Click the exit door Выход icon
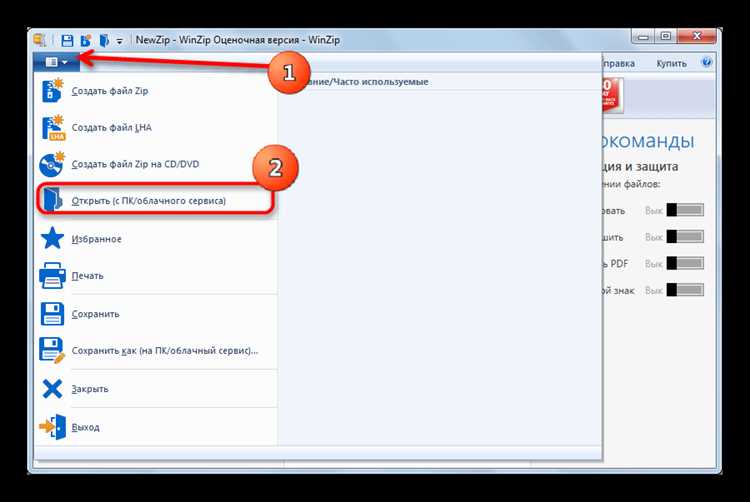Image resolution: width=750 pixels, height=502 pixels. 53,426
